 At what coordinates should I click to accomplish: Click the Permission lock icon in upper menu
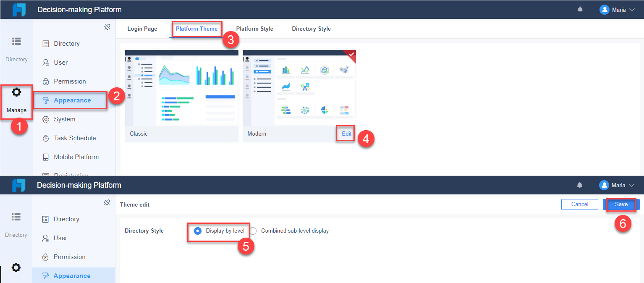point(46,81)
